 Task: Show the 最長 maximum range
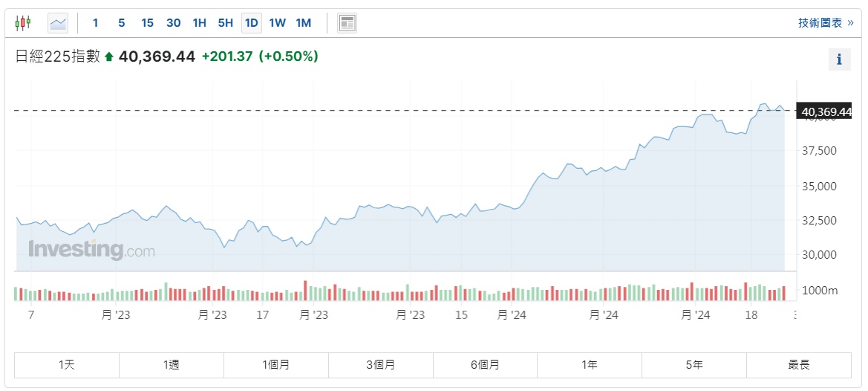click(799, 365)
